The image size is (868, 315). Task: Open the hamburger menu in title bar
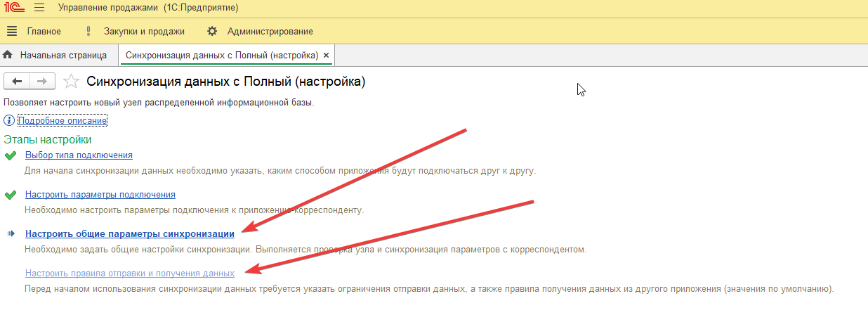[39, 8]
